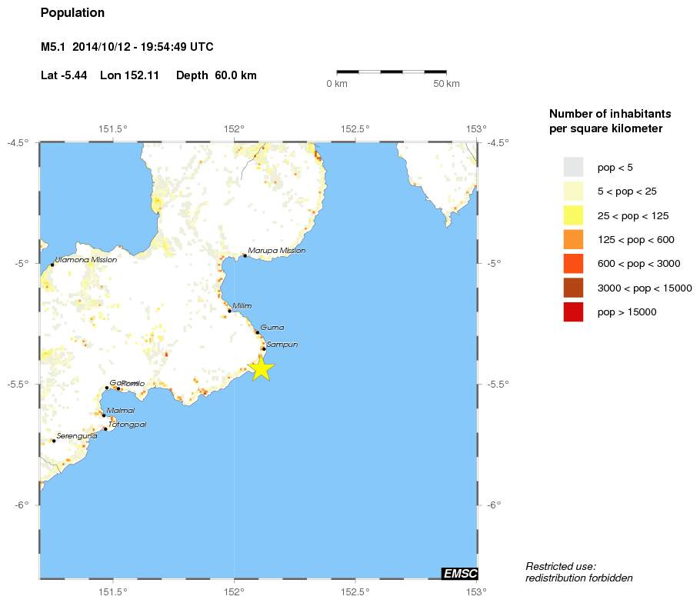This screenshot has width=700, height=603.
Task: Select the pale yellow '5 < pop < 25' swatch
Action: point(573,191)
